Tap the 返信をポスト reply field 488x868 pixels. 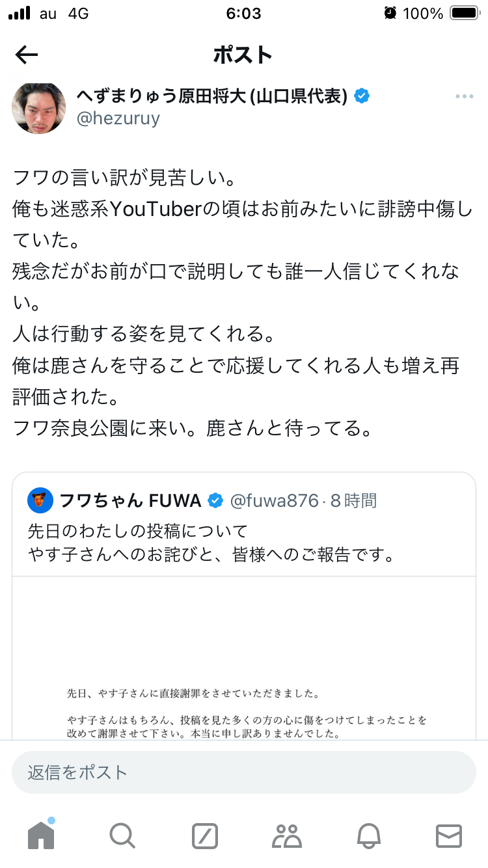(244, 772)
